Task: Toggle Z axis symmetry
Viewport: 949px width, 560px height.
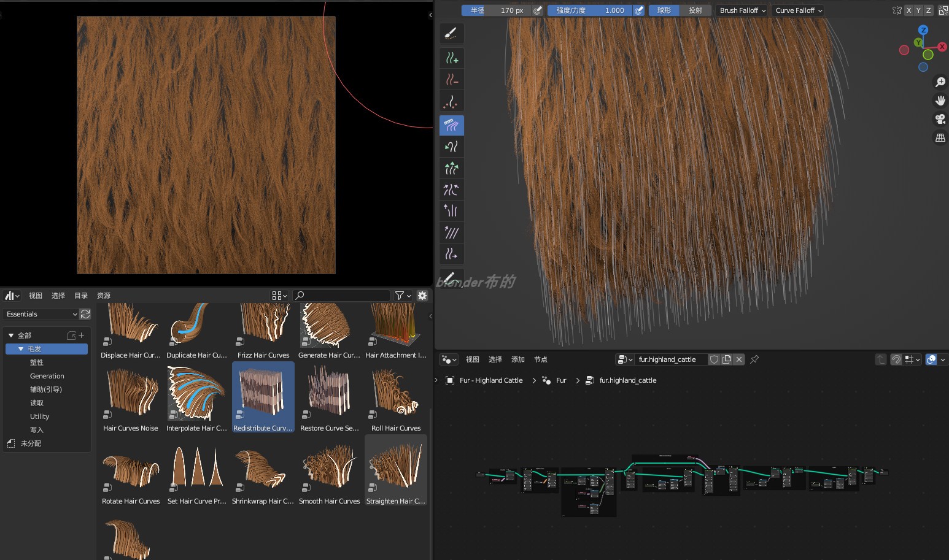Action: (929, 10)
